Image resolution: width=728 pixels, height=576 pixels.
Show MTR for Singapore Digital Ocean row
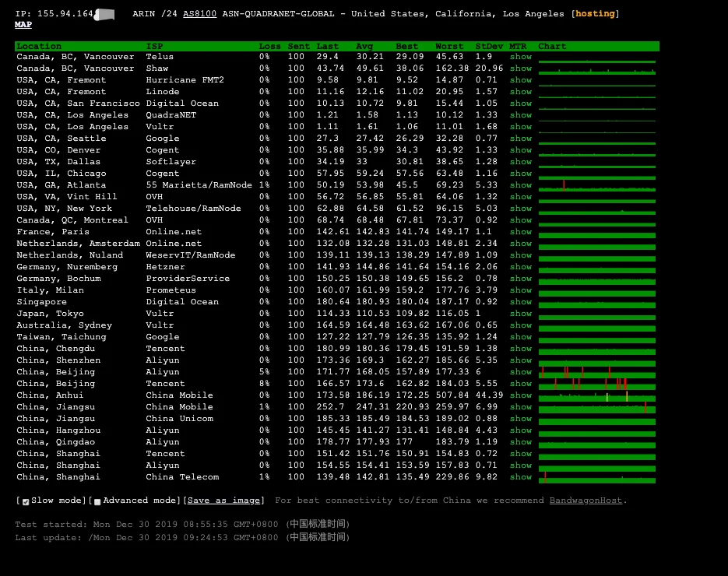(521, 302)
